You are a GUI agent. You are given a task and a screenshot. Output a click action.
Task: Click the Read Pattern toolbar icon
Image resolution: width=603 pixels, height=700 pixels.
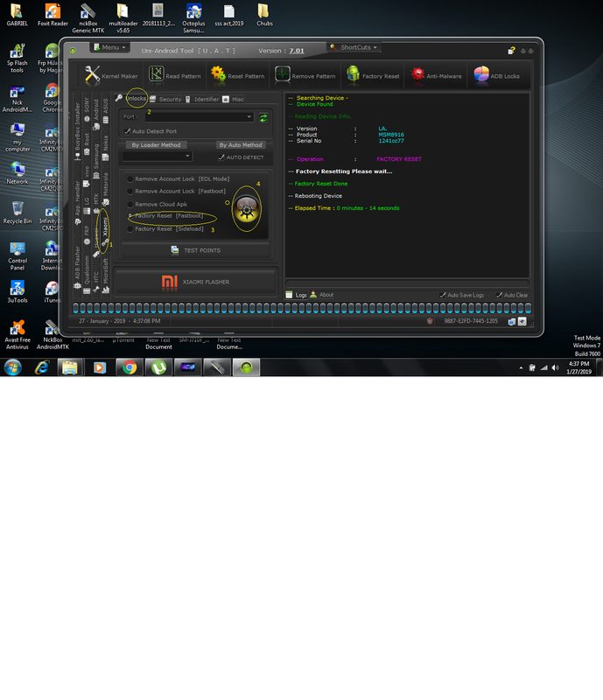pyautogui.click(x=156, y=74)
